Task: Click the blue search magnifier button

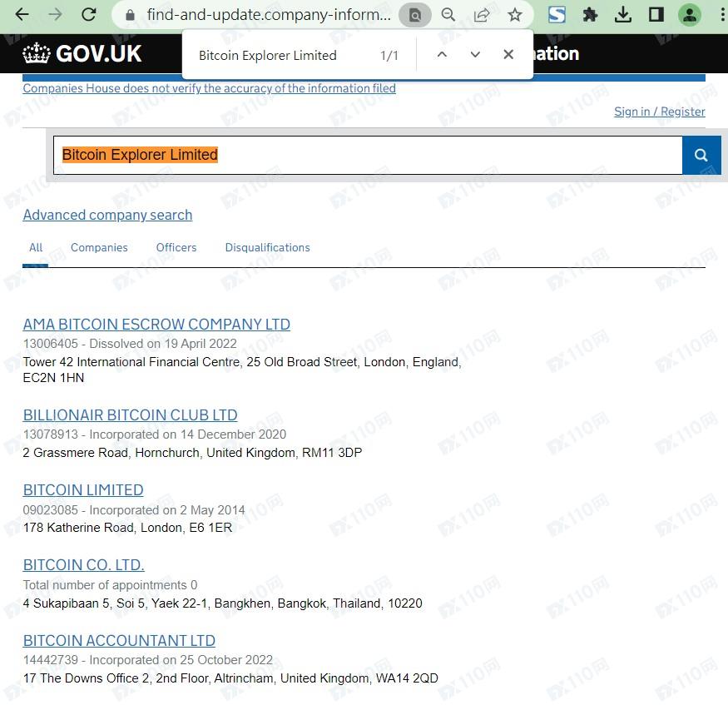Action: pos(701,155)
